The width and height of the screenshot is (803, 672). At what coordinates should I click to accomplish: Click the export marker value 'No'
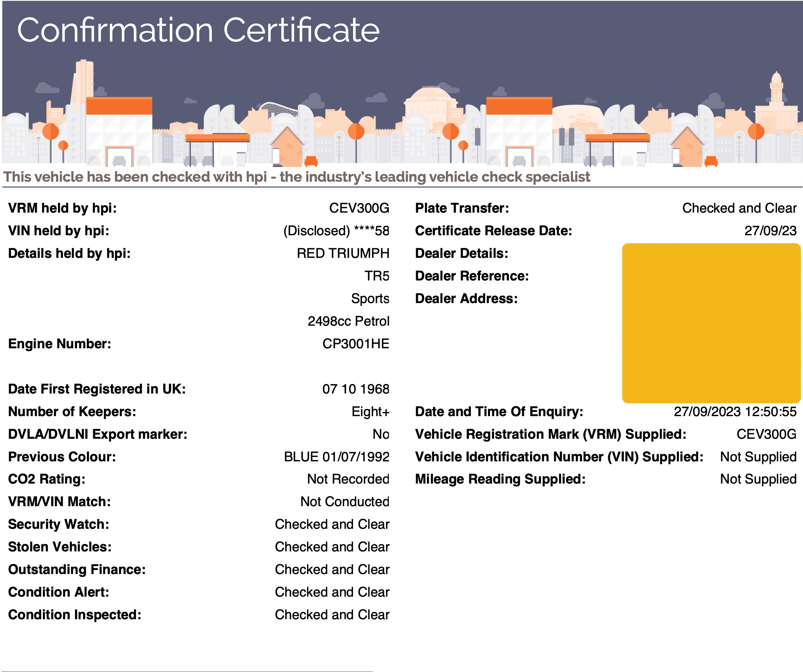coord(381,434)
